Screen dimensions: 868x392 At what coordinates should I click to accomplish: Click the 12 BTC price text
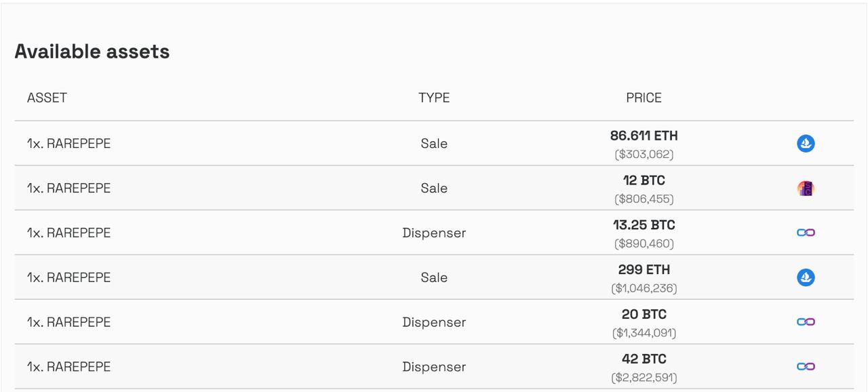(x=644, y=180)
